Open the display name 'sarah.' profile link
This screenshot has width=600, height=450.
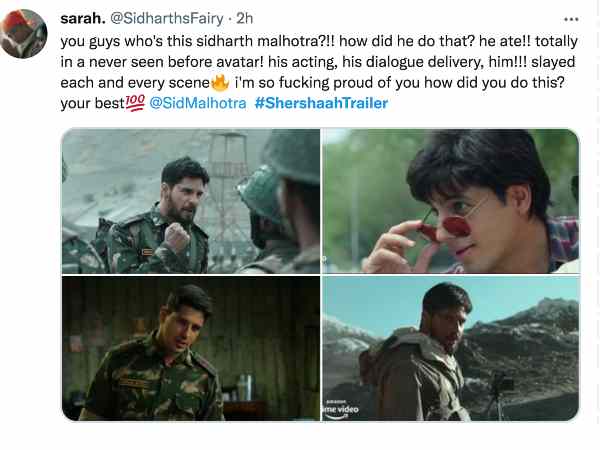(x=83, y=18)
